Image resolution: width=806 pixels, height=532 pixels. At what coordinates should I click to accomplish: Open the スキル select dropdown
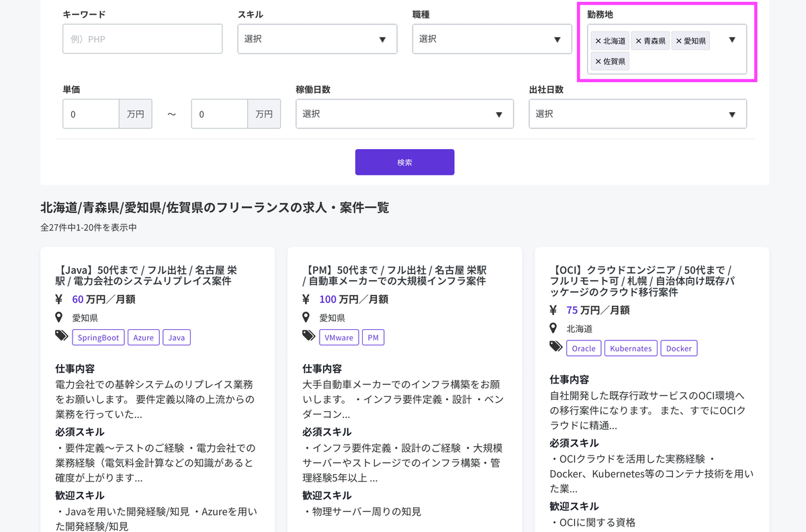click(x=317, y=39)
